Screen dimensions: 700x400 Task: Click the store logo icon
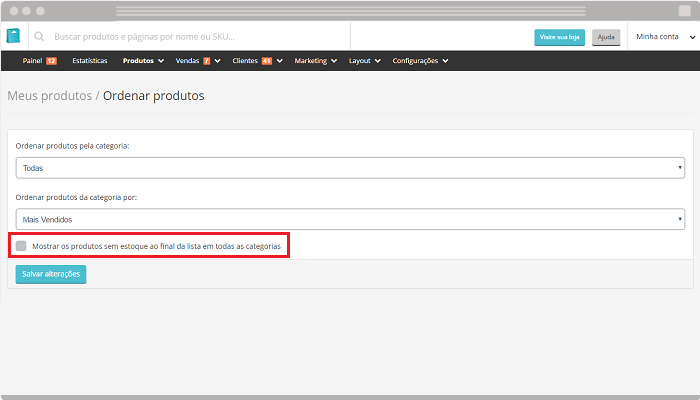point(13,36)
